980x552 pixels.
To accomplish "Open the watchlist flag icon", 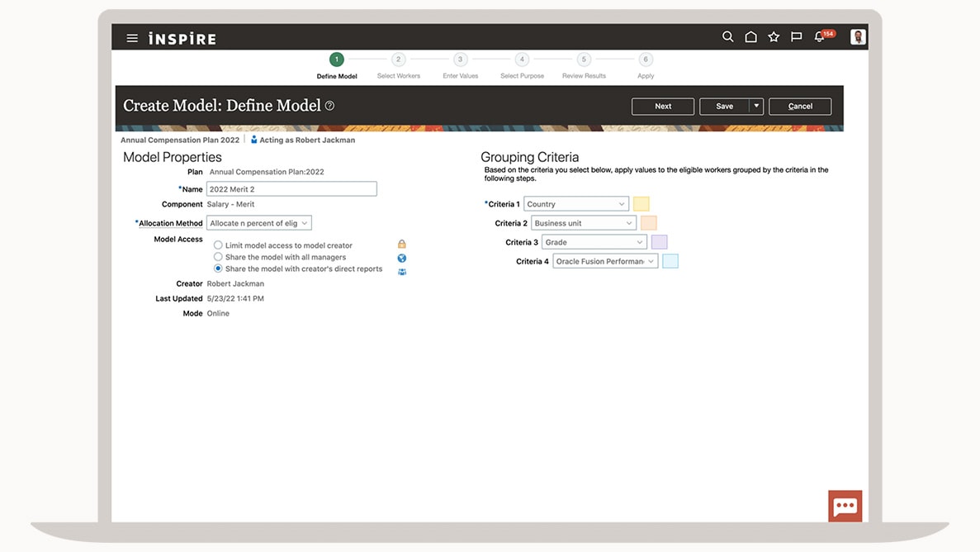I will pyautogui.click(x=796, y=37).
